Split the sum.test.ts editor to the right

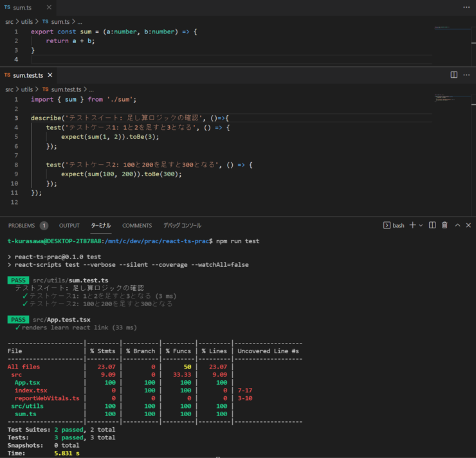tap(454, 75)
